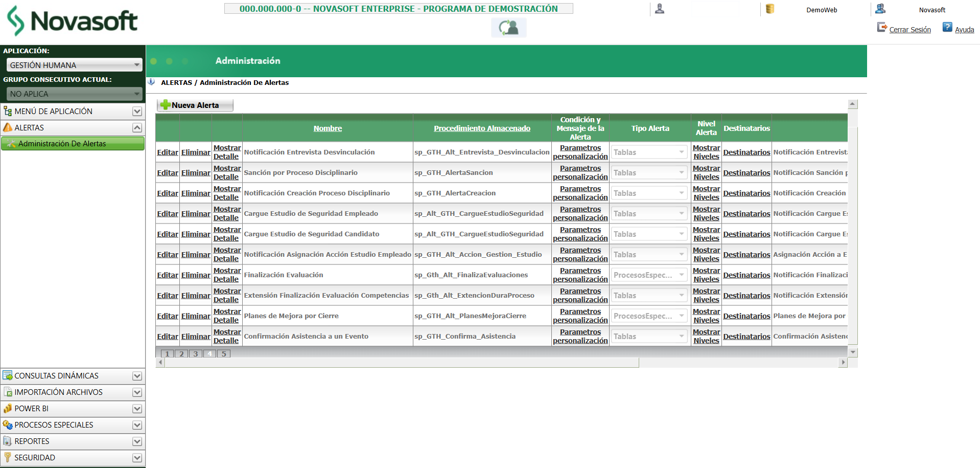Click the Cerrar Sesión logout icon
Viewport: 980px width, 468px height.
coord(882,27)
